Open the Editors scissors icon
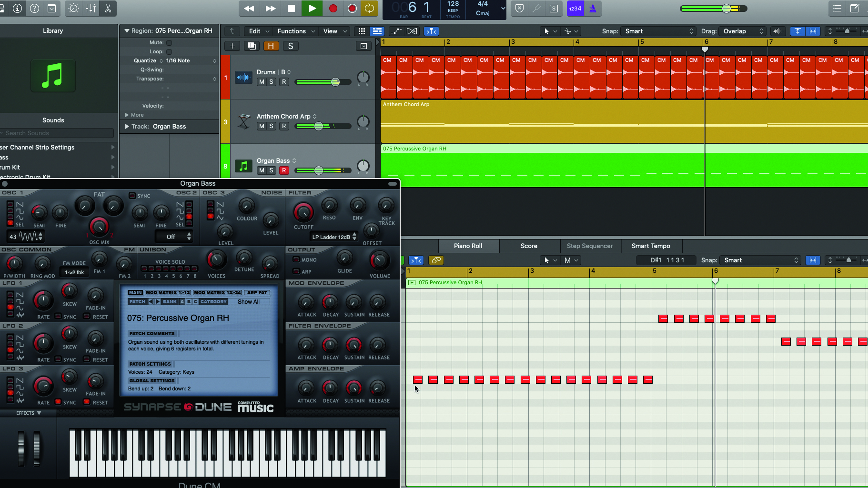 tap(108, 9)
